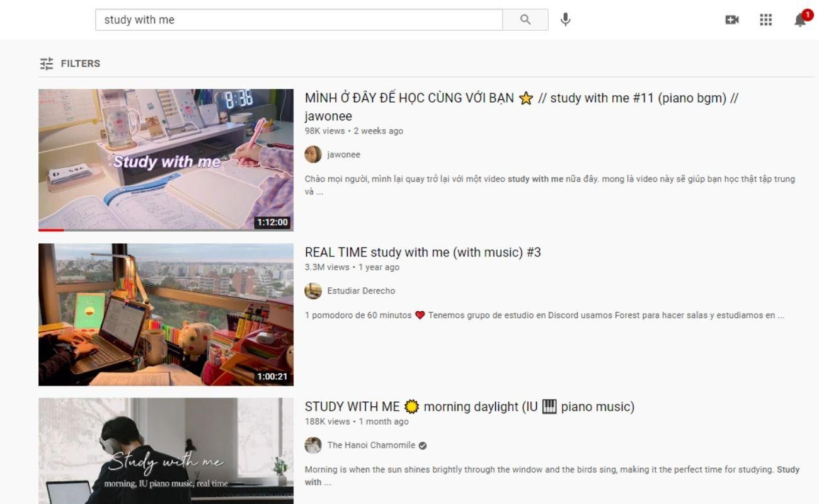Open the YouTube apps grid icon
This screenshot has width=819, height=504.
[x=766, y=20]
